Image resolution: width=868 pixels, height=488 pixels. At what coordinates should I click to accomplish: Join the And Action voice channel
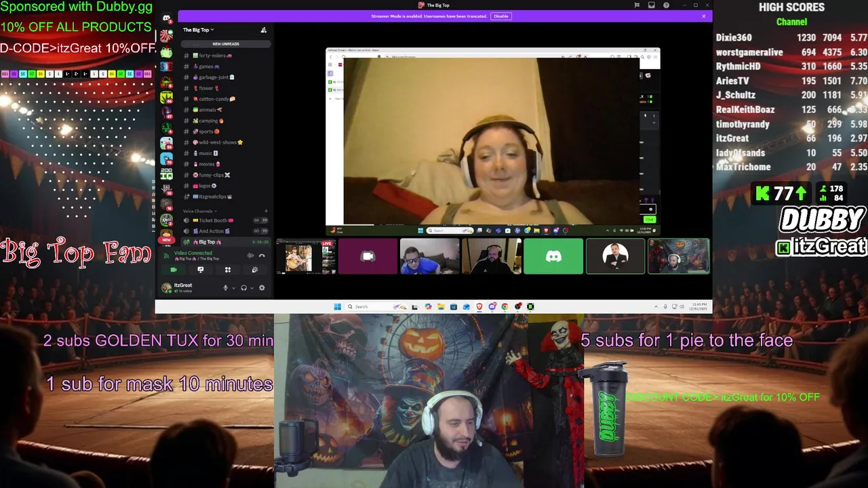pyautogui.click(x=226, y=231)
